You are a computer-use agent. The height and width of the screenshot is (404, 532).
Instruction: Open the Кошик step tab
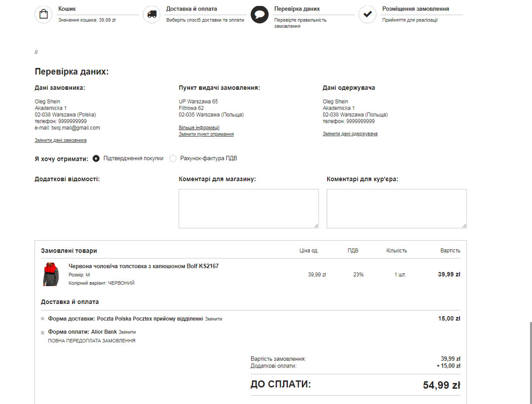(67, 9)
